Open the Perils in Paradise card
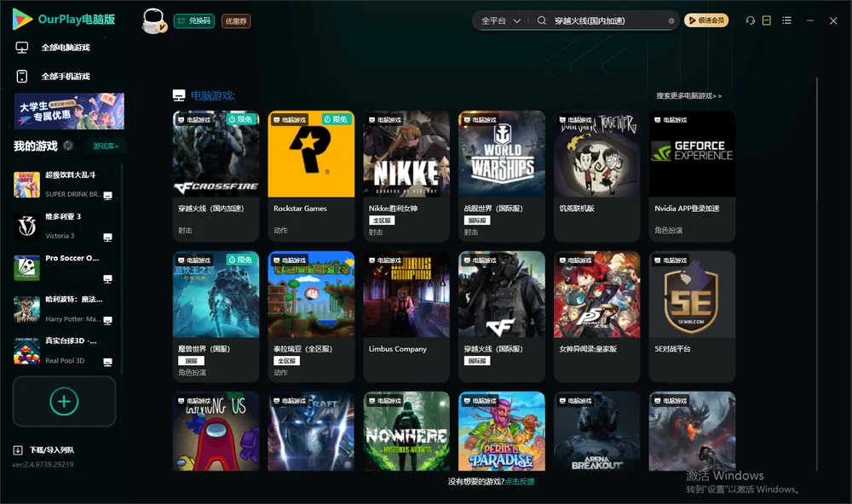 coord(502,432)
